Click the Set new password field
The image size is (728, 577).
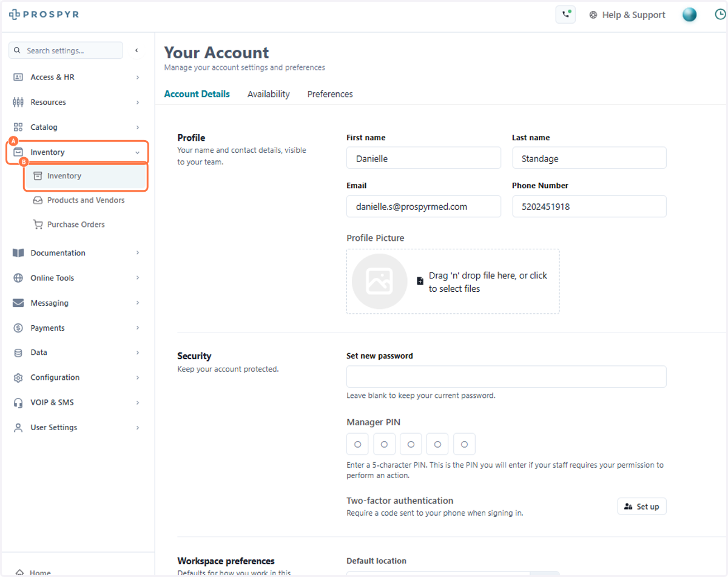[507, 377]
